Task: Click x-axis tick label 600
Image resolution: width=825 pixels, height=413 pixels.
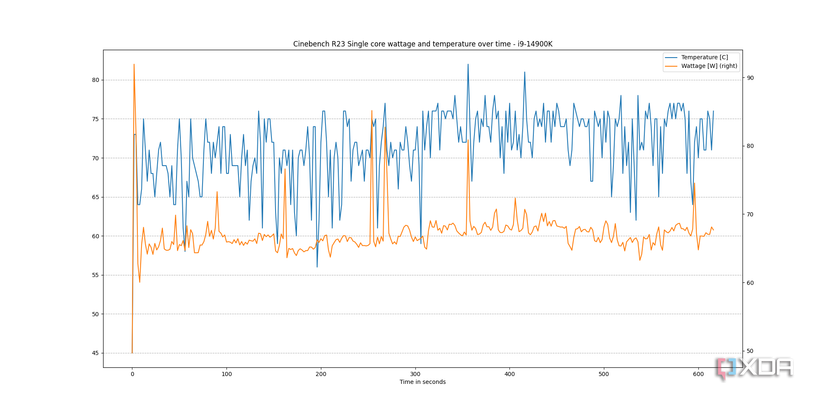Action: tap(698, 374)
